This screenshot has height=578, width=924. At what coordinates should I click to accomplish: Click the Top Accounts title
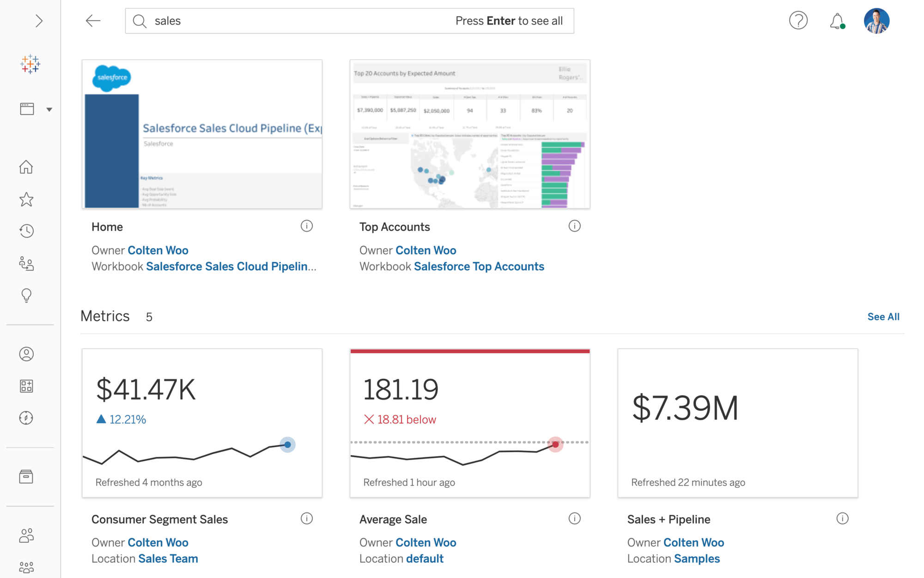pyautogui.click(x=395, y=227)
